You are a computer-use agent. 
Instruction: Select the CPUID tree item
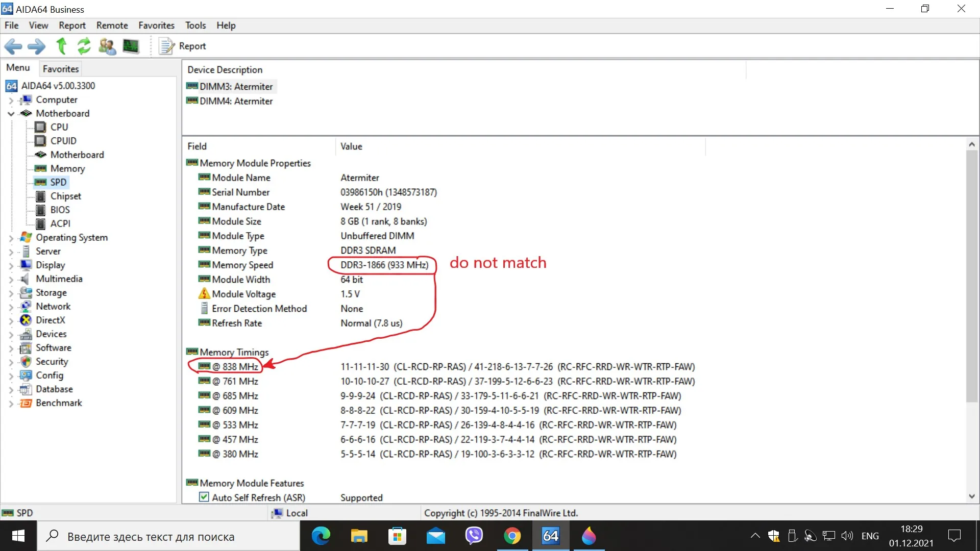63,141
